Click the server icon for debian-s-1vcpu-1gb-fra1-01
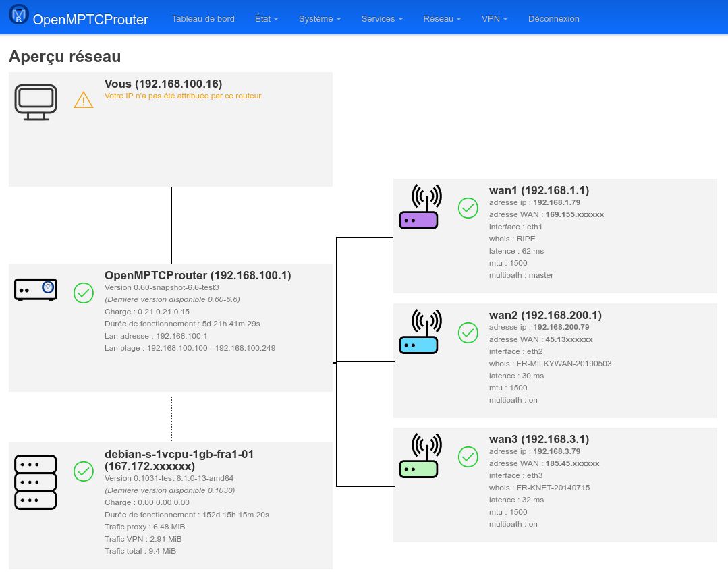Image resolution: width=728 pixels, height=580 pixels. tap(35, 481)
